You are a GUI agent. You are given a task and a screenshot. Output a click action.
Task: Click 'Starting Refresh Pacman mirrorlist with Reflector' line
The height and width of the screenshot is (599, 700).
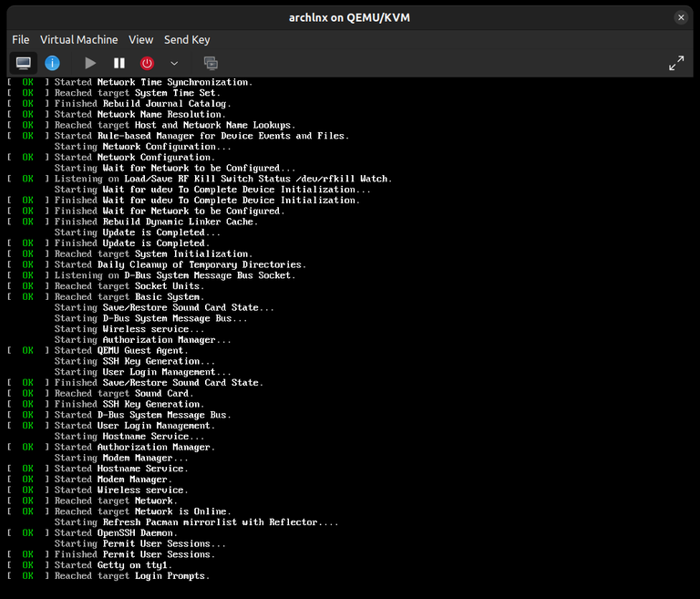pyautogui.click(x=197, y=522)
